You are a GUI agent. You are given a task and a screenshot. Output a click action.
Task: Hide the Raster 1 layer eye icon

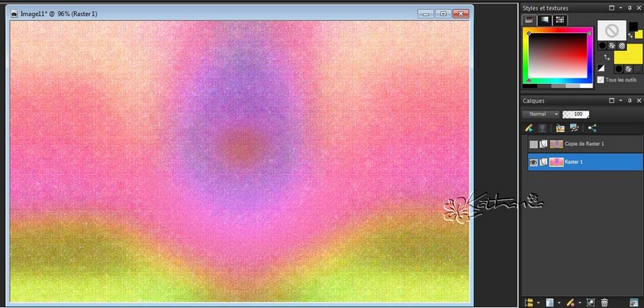533,162
